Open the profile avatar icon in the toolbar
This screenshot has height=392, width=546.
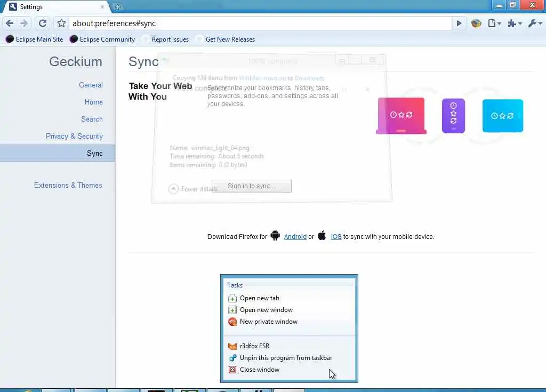click(476, 23)
